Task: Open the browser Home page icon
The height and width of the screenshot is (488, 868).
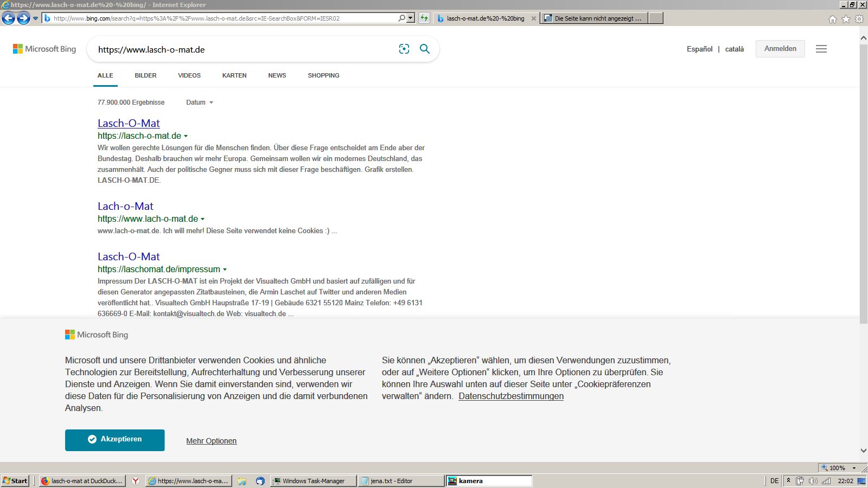Action: point(833,19)
